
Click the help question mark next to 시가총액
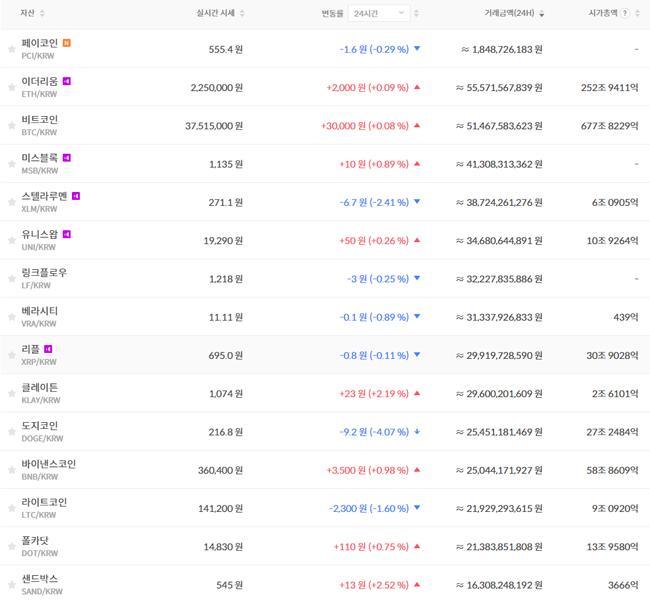[625, 13]
